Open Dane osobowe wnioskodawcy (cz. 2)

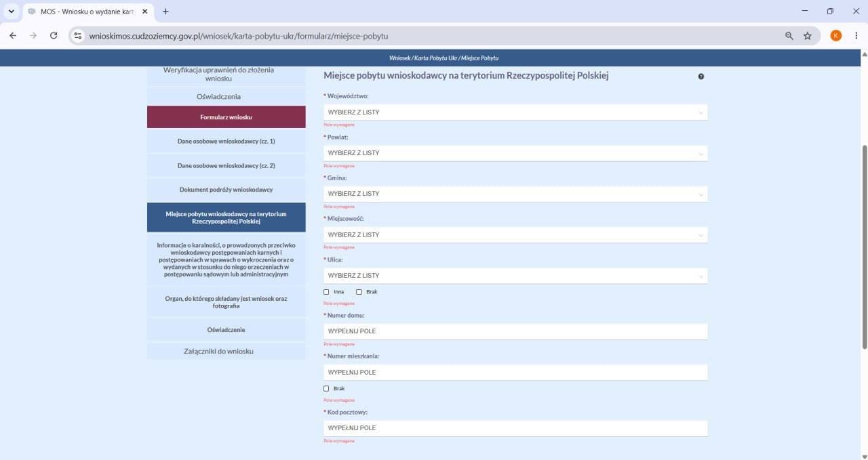pyautogui.click(x=226, y=165)
